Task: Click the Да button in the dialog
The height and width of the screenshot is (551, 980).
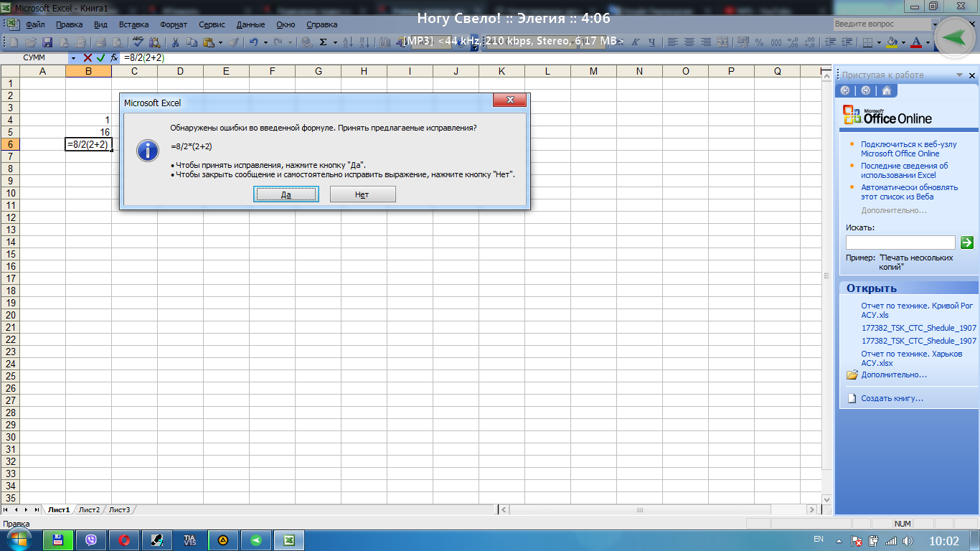Action: coord(286,194)
